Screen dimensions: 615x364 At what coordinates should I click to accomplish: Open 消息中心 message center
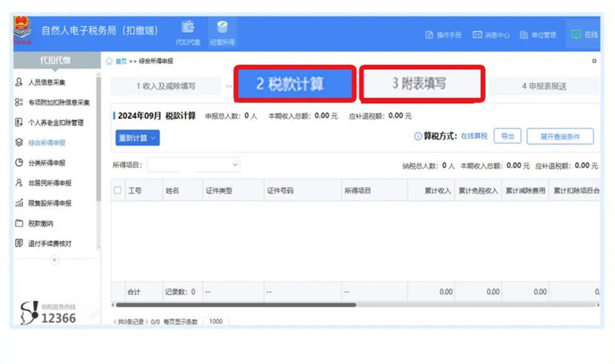[x=490, y=35]
